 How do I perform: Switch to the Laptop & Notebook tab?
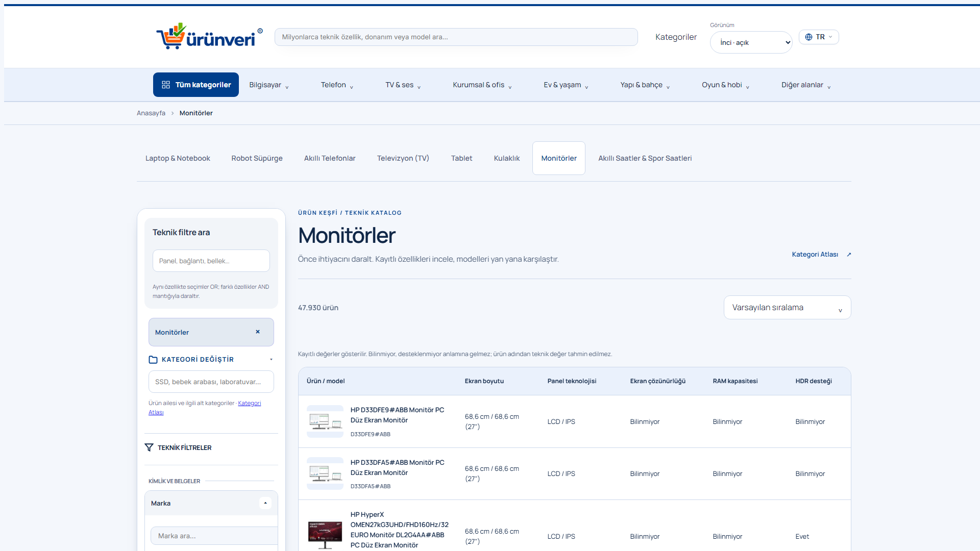pyautogui.click(x=178, y=158)
